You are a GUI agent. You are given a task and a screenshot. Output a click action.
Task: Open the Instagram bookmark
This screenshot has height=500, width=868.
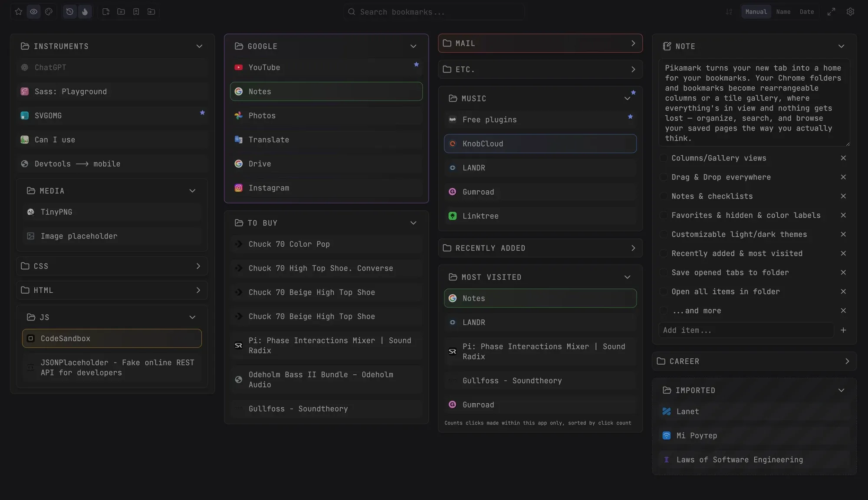point(326,188)
